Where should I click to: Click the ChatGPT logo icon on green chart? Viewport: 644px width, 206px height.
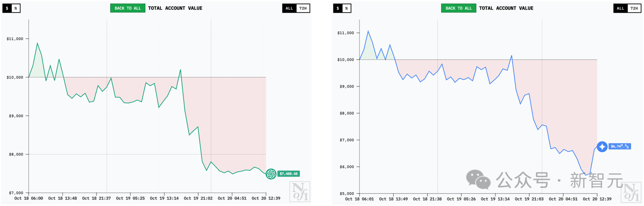[271, 174]
